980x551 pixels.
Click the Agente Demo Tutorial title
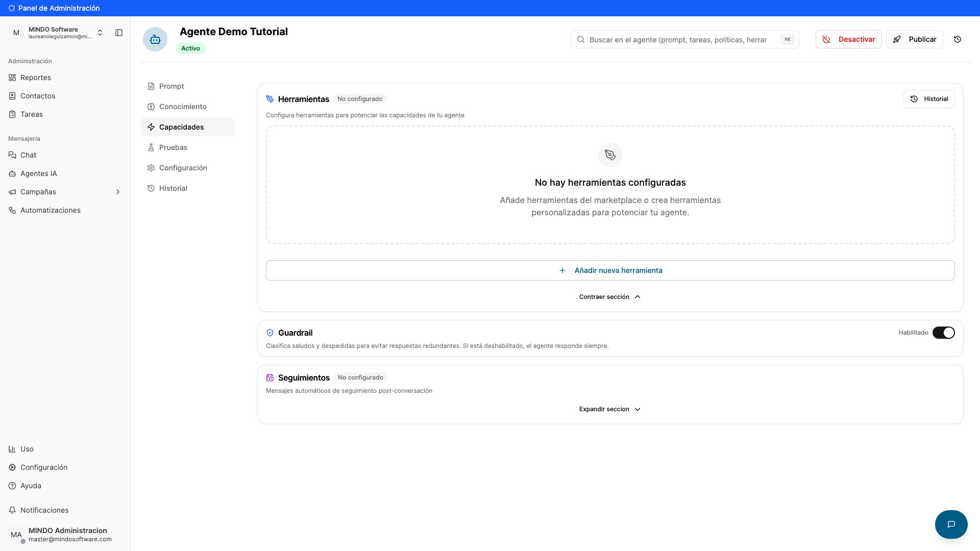234,32
